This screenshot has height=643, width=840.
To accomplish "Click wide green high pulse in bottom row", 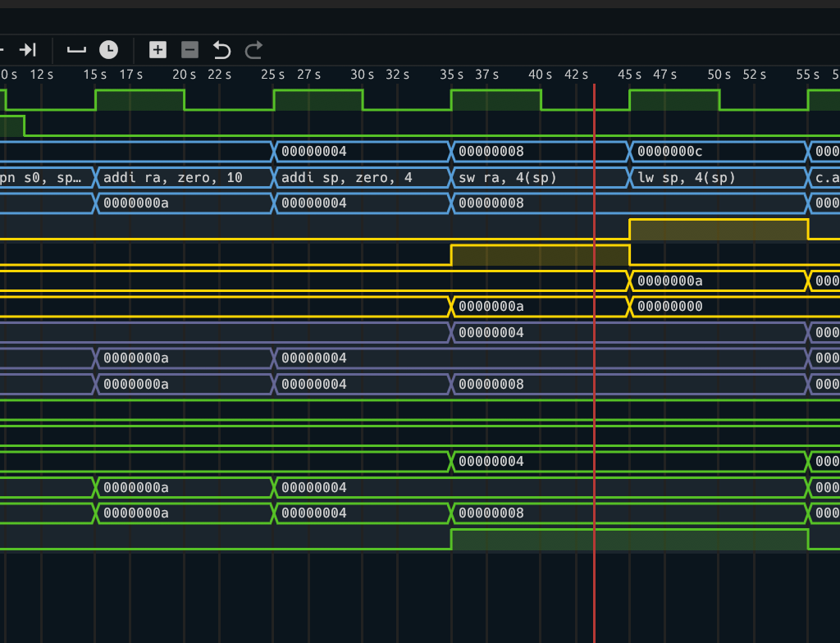I will coord(629,539).
